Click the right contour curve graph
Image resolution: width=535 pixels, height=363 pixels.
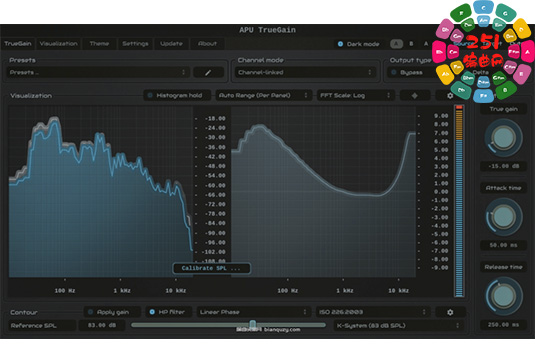pos(323,191)
